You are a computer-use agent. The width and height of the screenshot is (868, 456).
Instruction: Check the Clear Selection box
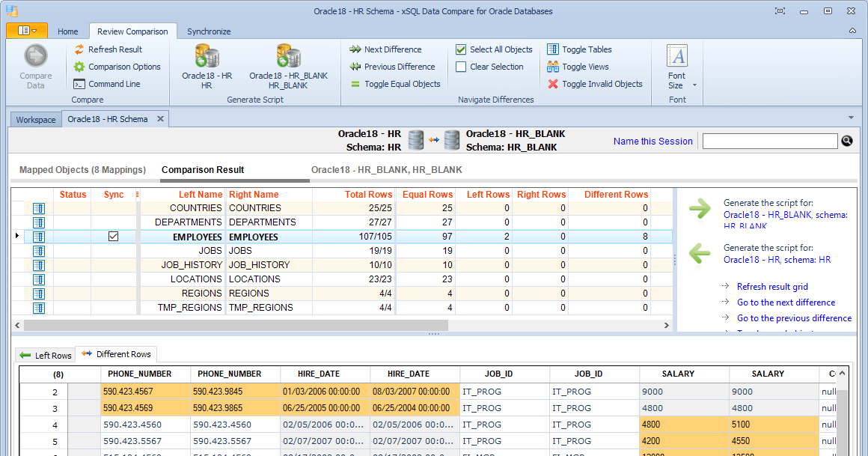(x=461, y=67)
